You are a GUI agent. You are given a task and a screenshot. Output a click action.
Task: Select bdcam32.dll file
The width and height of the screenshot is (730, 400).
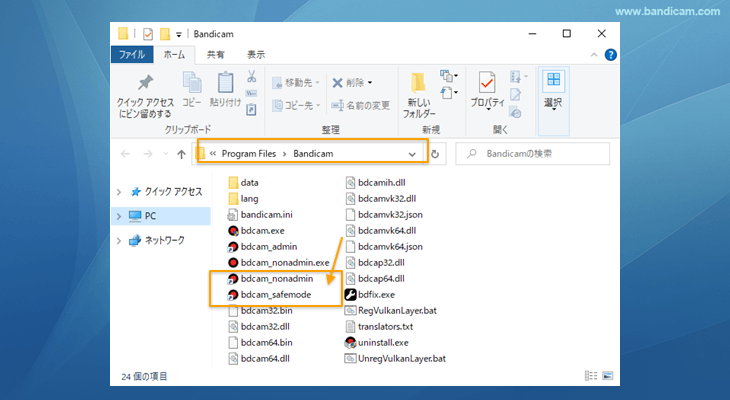tap(259, 327)
